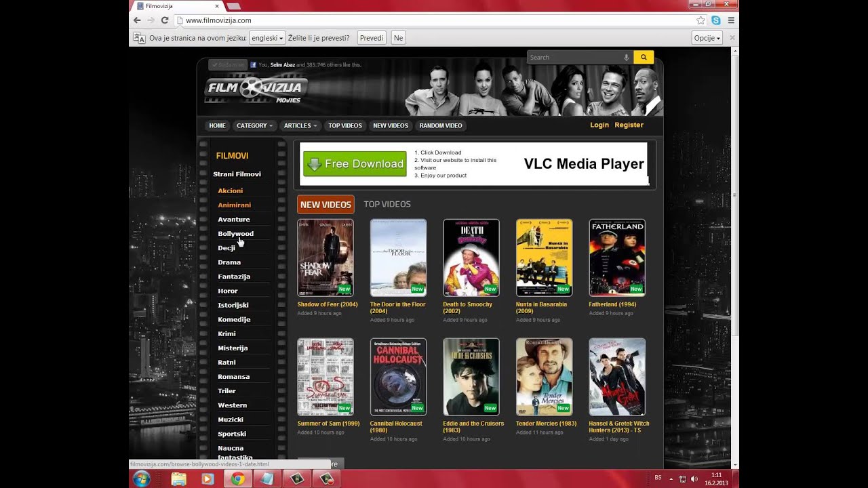The width and height of the screenshot is (868, 488).
Task: Click Prevedi translate button
Action: point(372,38)
